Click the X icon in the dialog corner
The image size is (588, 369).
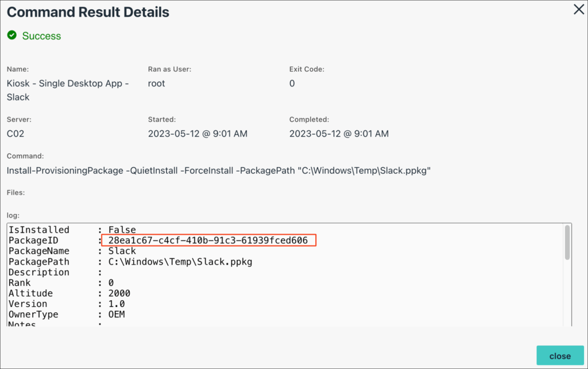pos(579,10)
